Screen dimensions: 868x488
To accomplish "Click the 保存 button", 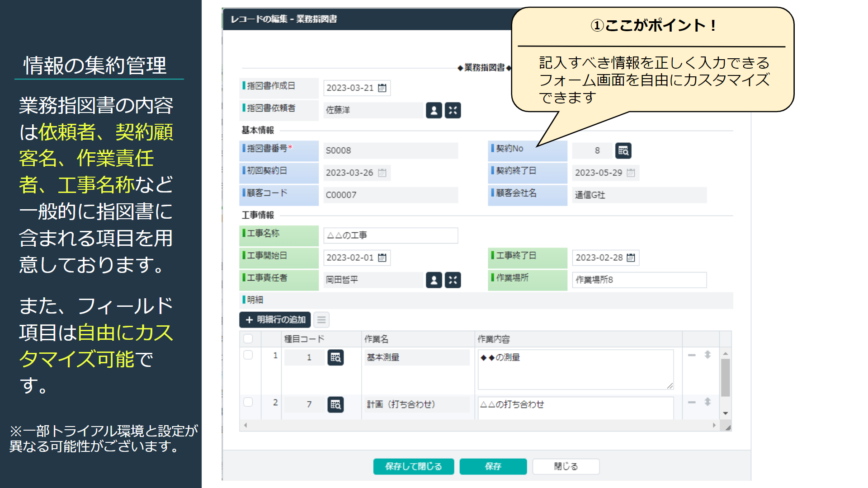I will [493, 466].
